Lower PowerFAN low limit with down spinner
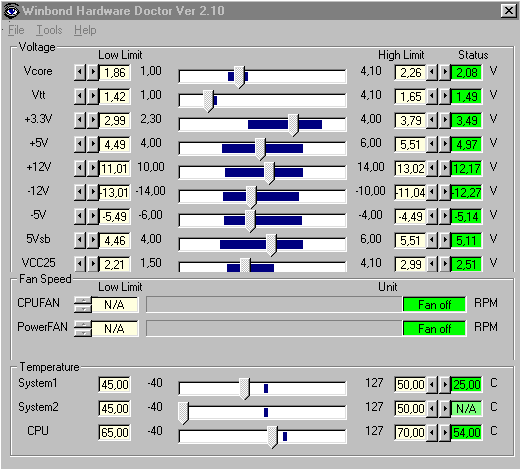 tap(83, 332)
